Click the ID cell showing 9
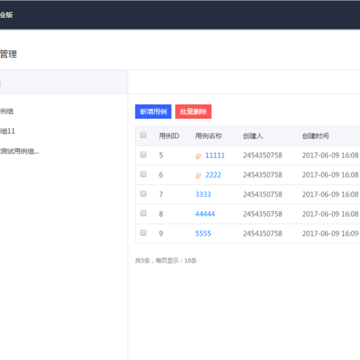360x360 pixels. 161,234
